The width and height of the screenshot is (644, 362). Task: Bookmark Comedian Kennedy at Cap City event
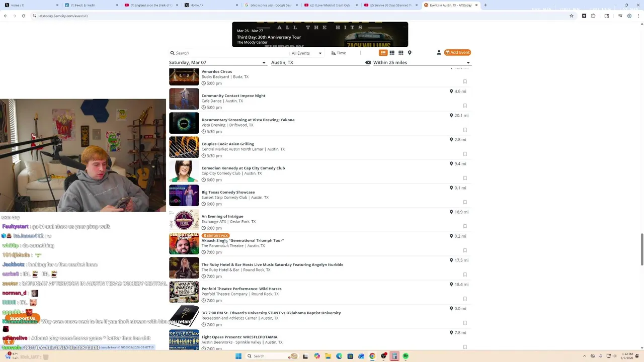click(x=465, y=178)
